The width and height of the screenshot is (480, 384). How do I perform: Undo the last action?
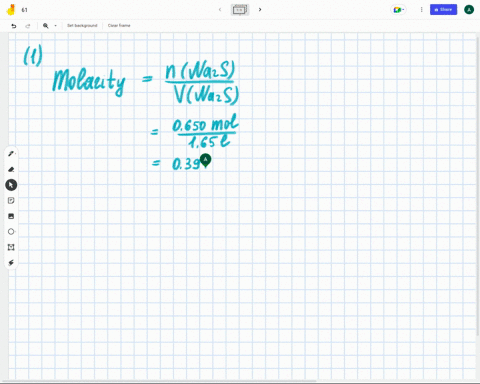click(14, 26)
